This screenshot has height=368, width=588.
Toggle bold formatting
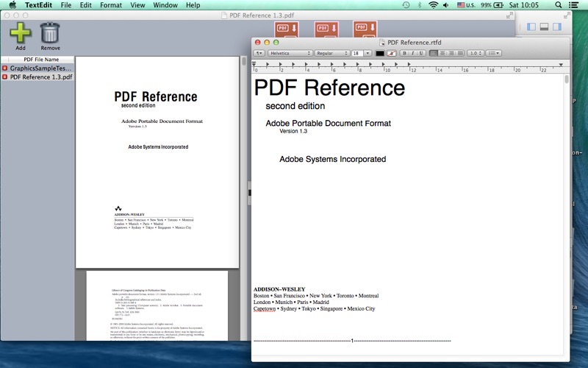tap(404, 53)
